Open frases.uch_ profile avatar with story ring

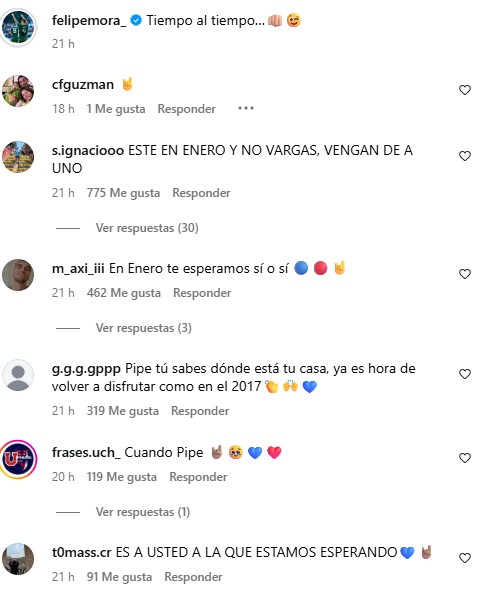click(18, 459)
